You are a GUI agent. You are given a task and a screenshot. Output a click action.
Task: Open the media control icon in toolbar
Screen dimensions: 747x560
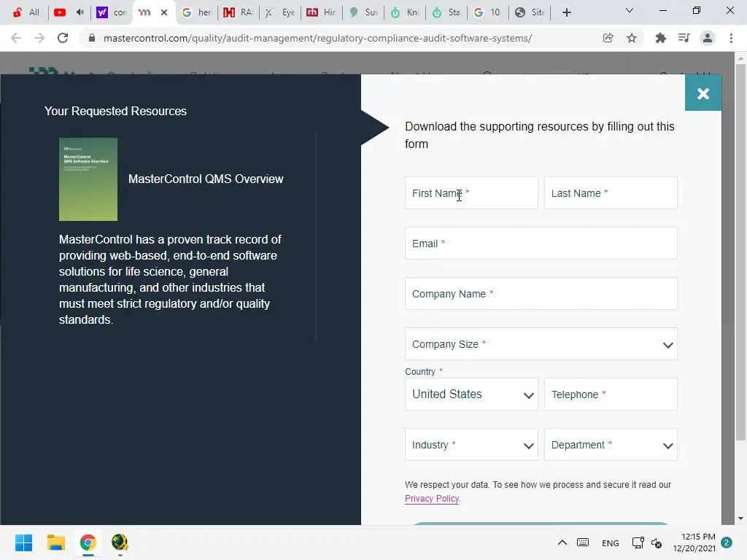684,38
